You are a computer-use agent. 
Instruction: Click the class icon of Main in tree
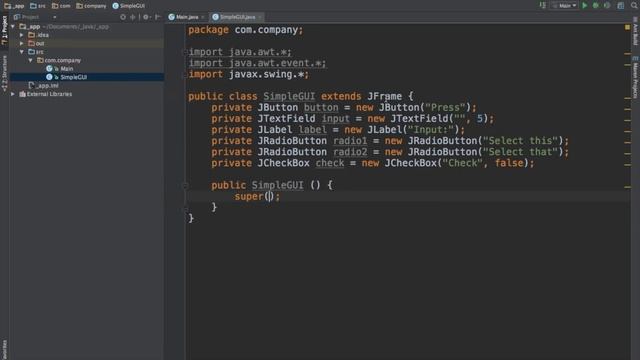tap(49, 69)
